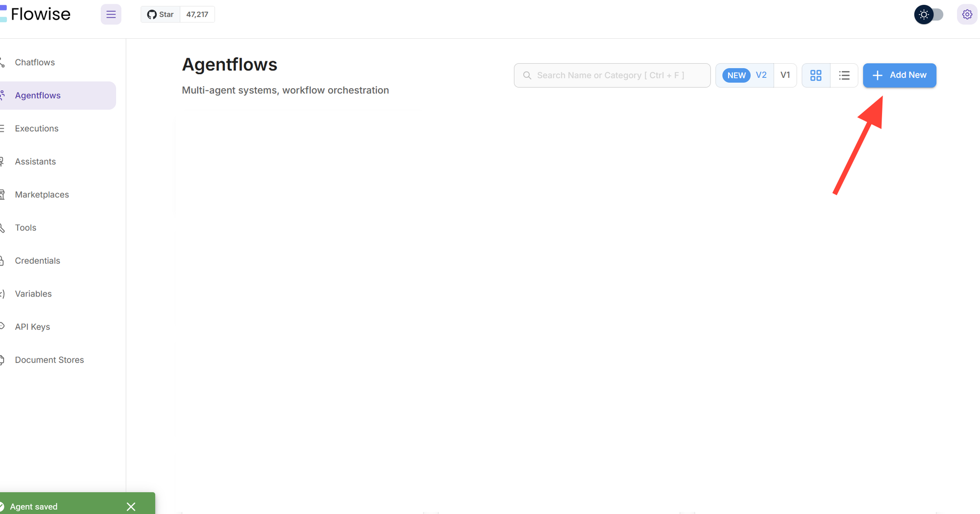Open Credentials in the sidebar
The image size is (980, 514).
click(x=37, y=261)
